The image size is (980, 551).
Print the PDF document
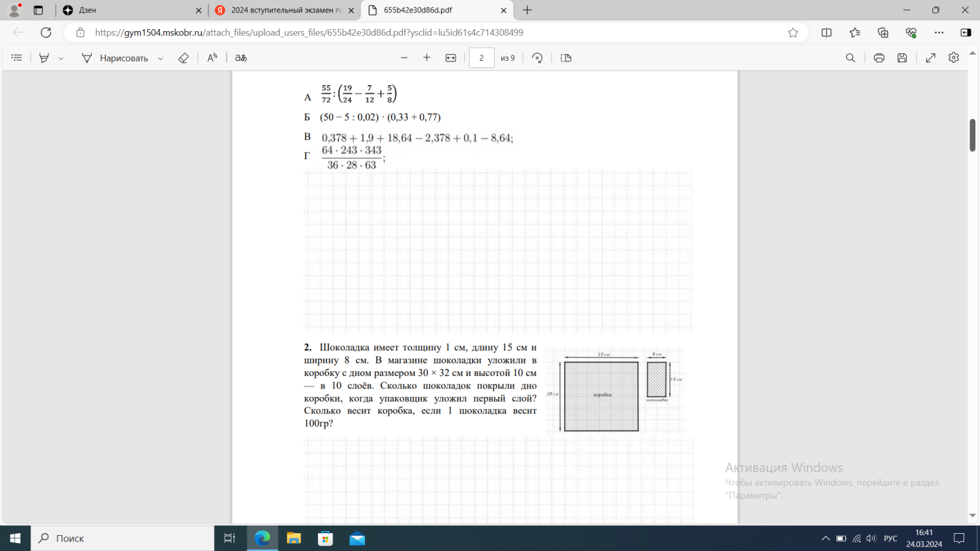[879, 58]
